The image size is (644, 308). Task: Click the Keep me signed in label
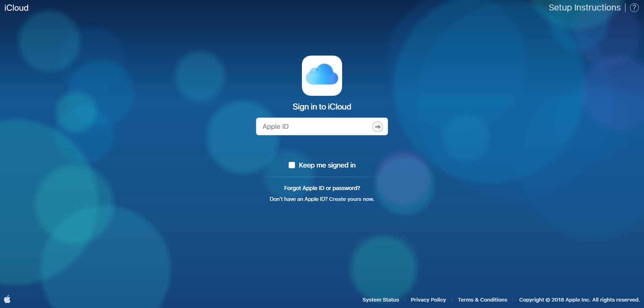[x=327, y=165]
